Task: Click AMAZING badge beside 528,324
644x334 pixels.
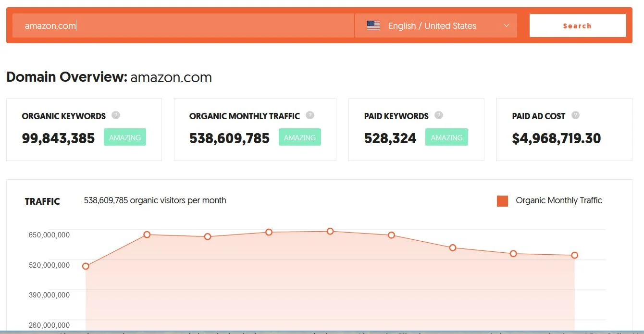Action: coord(446,137)
